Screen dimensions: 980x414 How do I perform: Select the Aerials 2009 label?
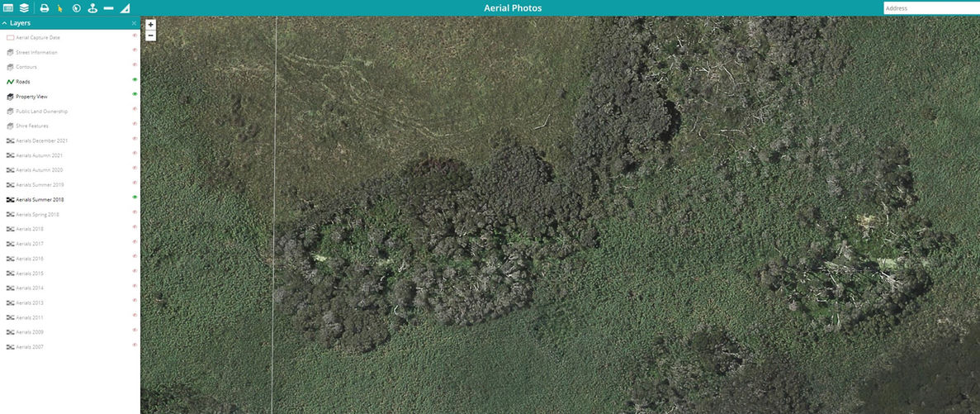(30, 332)
